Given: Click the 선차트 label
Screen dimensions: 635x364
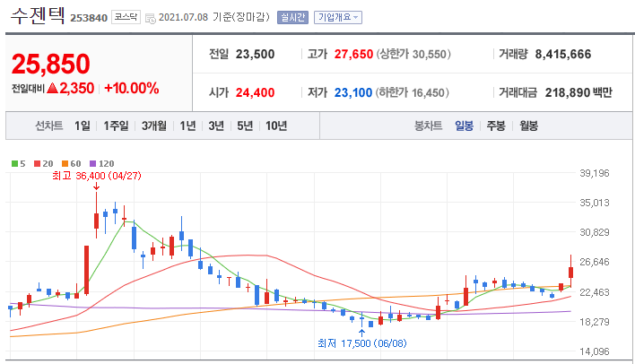Looking at the screenshot, I should [x=49, y=126].
